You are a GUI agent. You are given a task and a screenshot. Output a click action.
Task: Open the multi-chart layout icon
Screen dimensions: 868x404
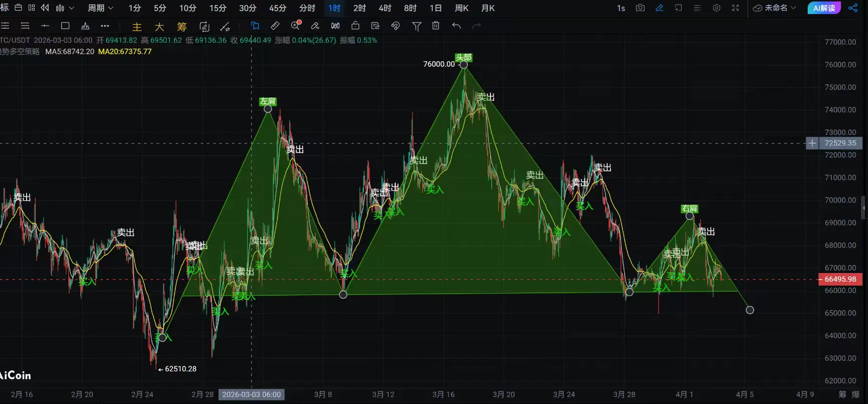tap(32, 8)
